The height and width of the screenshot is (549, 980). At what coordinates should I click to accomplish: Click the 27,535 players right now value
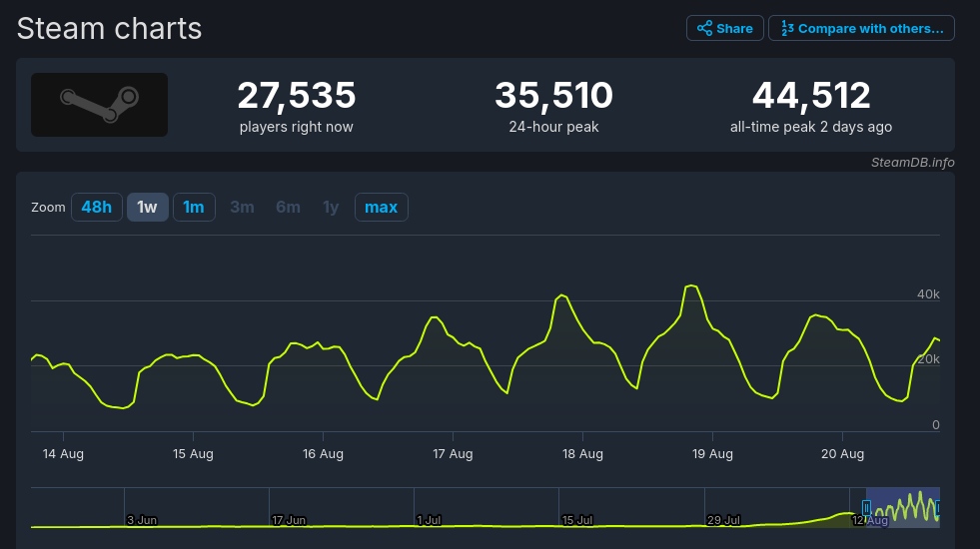[297, 95]
